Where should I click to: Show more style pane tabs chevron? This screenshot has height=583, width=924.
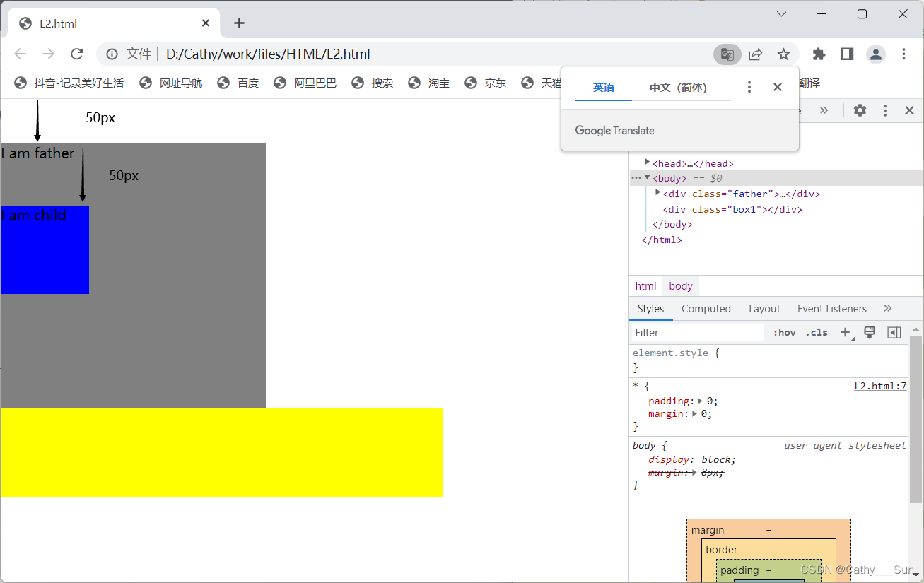point(888,309)
